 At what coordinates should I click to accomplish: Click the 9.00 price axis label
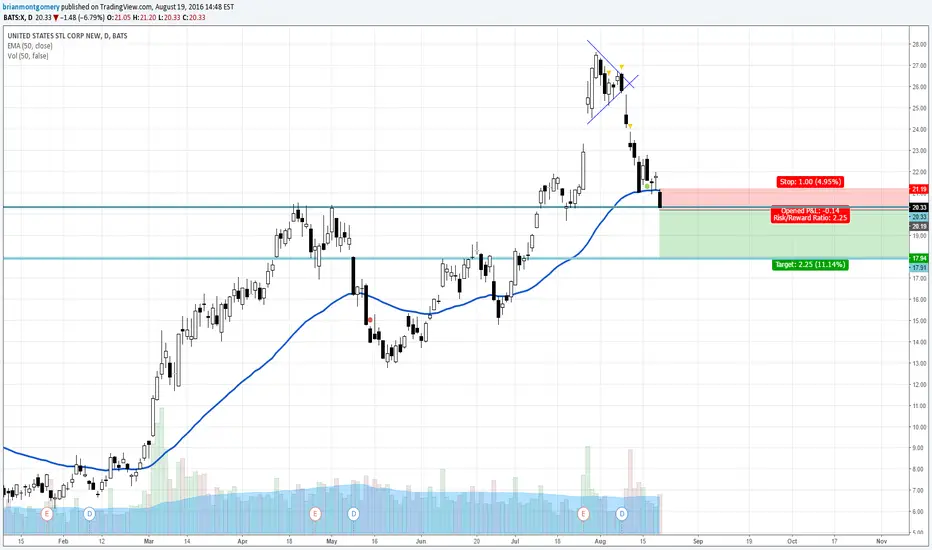[919, 448]
